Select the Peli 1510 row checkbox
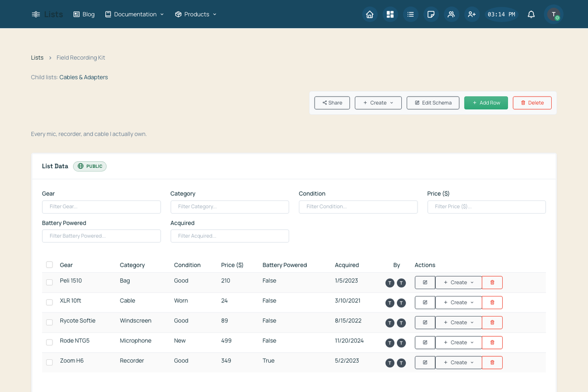Screen dimensions: 588x392 click(x=49, y=282)
